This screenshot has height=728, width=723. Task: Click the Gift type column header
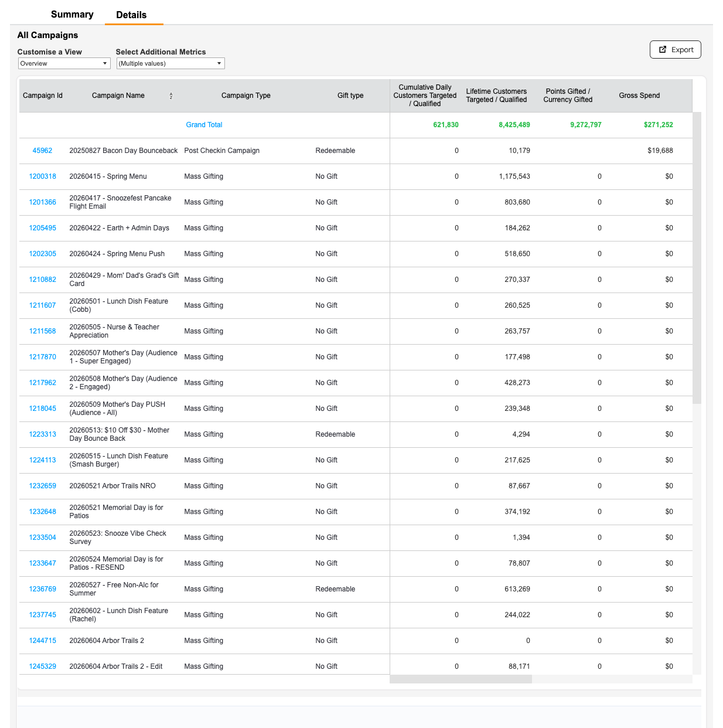[350, 96]
